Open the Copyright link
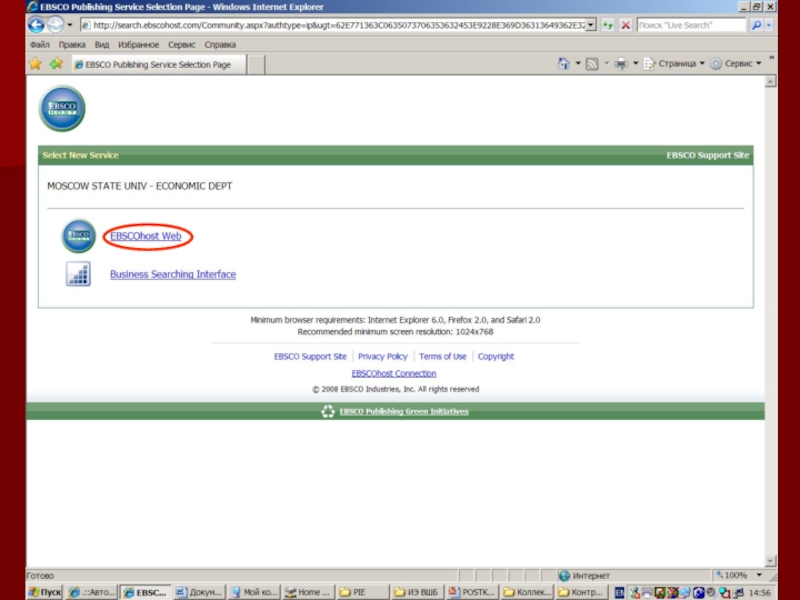Viewport: 800px width, 600px height. pos(495,357)
